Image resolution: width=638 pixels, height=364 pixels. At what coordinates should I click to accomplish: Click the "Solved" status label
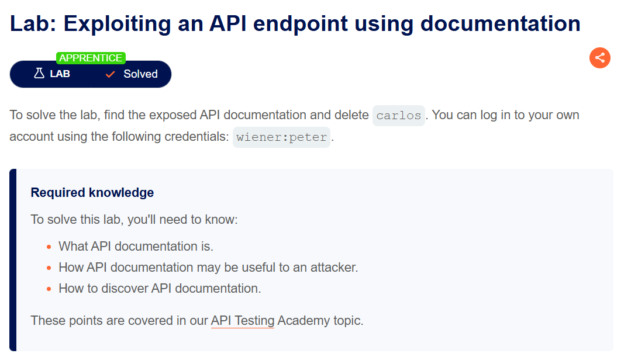(x=140, y=74)
